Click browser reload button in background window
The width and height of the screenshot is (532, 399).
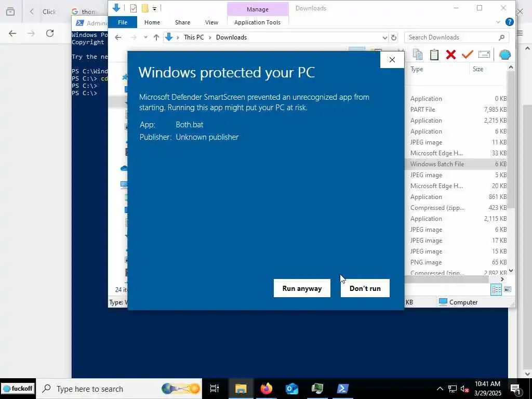click(50, 33)
